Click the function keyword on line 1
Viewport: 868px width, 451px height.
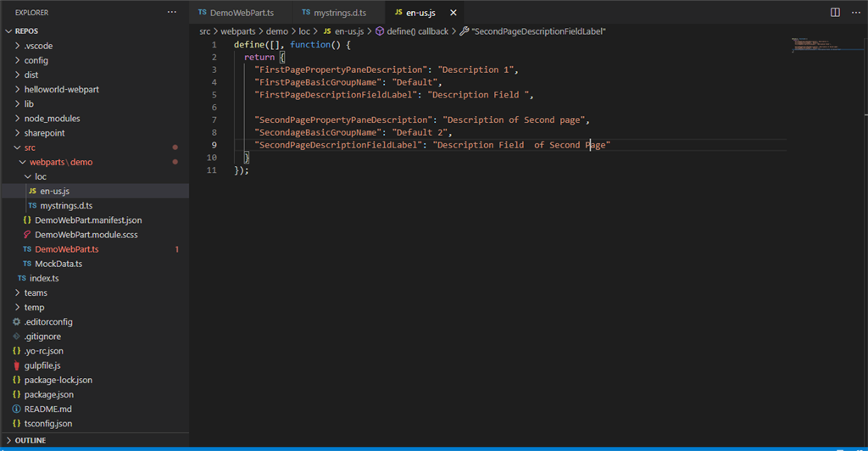click(310, 44)
